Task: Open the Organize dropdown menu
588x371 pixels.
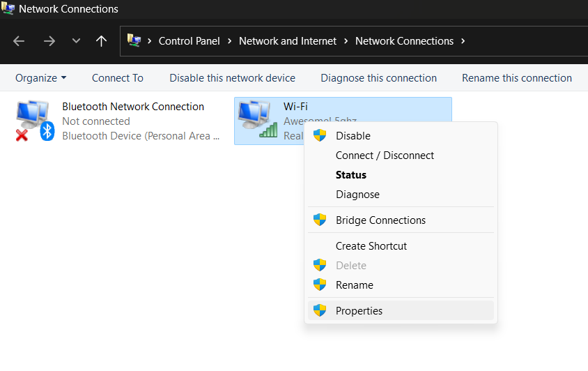Action: (x=40, y=77)
